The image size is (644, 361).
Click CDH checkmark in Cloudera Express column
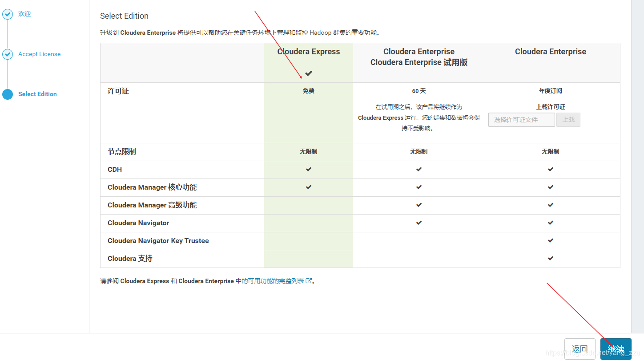pyautogui.click(x=309, y=169)
